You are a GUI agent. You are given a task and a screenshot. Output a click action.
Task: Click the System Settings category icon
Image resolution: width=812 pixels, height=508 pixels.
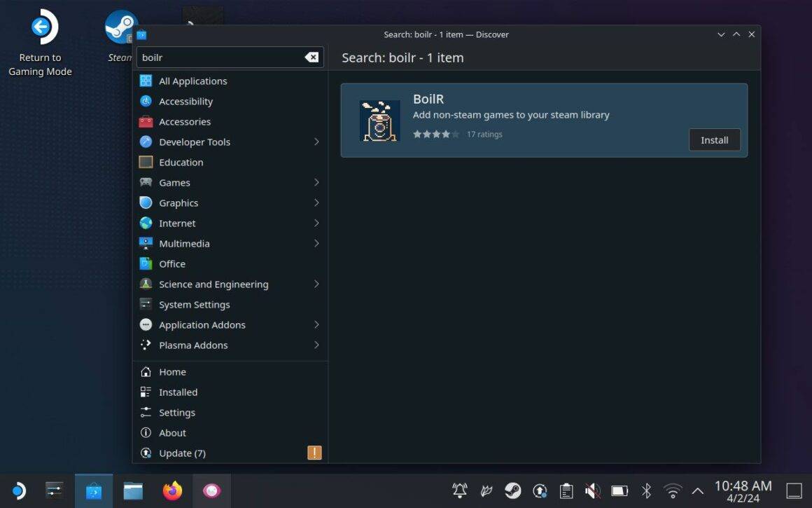[146, 304]
